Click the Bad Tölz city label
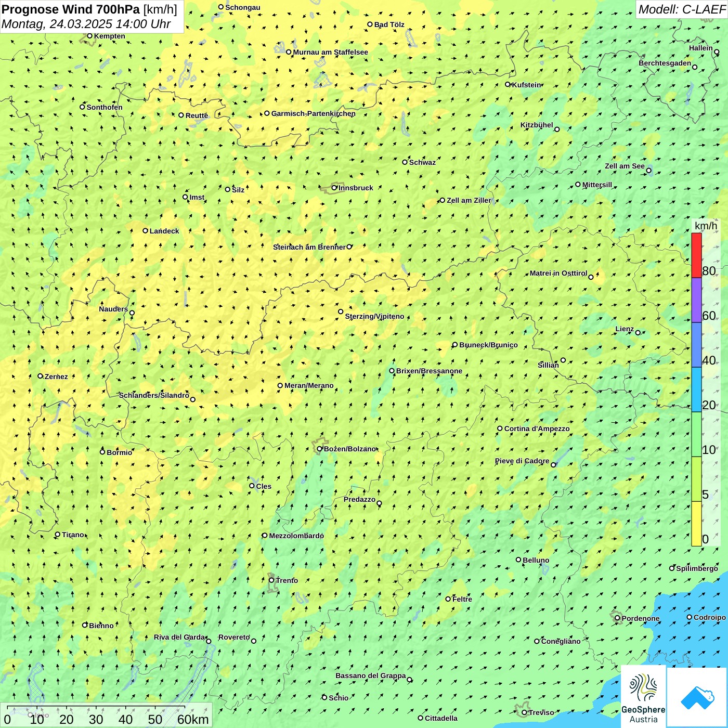Image resolution: width=728 pixels, height=728 pixels. pos(389,24)
